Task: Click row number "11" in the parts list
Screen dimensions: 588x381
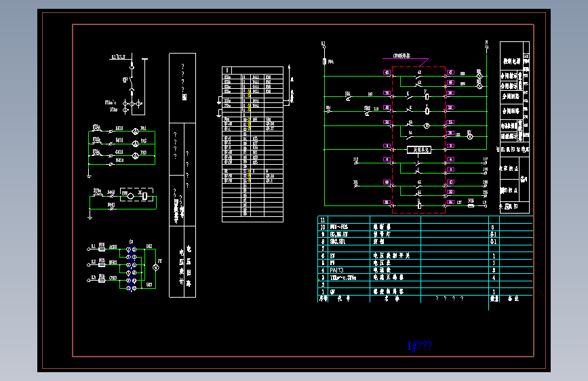Action: [323, 220]
